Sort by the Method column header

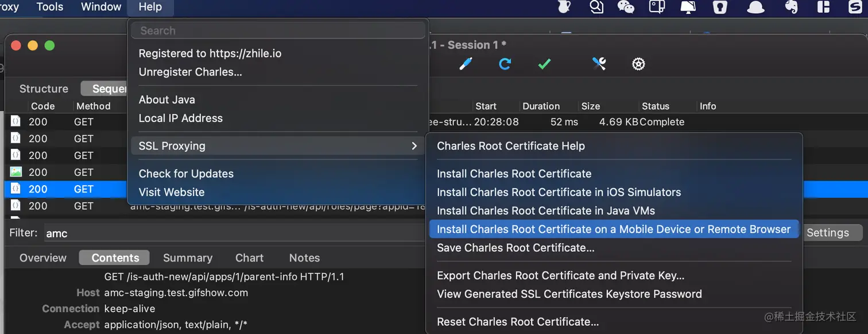[93, 106]
